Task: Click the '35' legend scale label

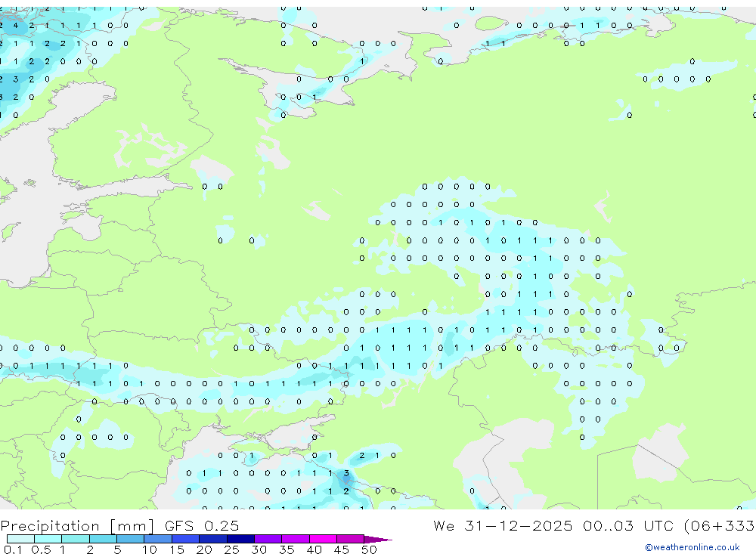Action: pyautogui.click(x=287, y=549)
